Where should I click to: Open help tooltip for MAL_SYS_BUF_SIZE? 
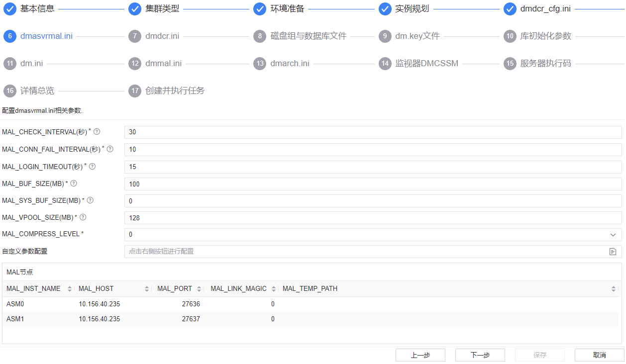(x=90, y=200)
